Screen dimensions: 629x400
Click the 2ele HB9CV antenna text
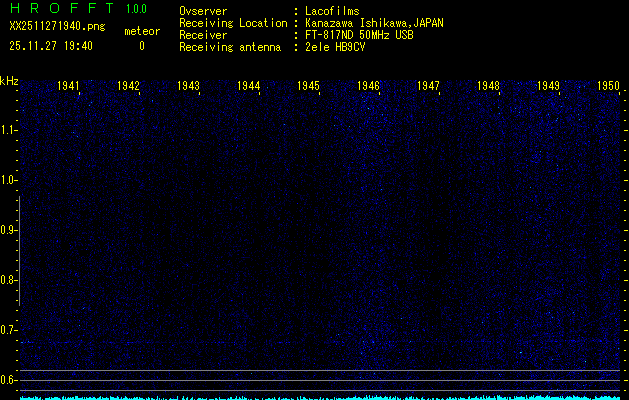[336, 46]
